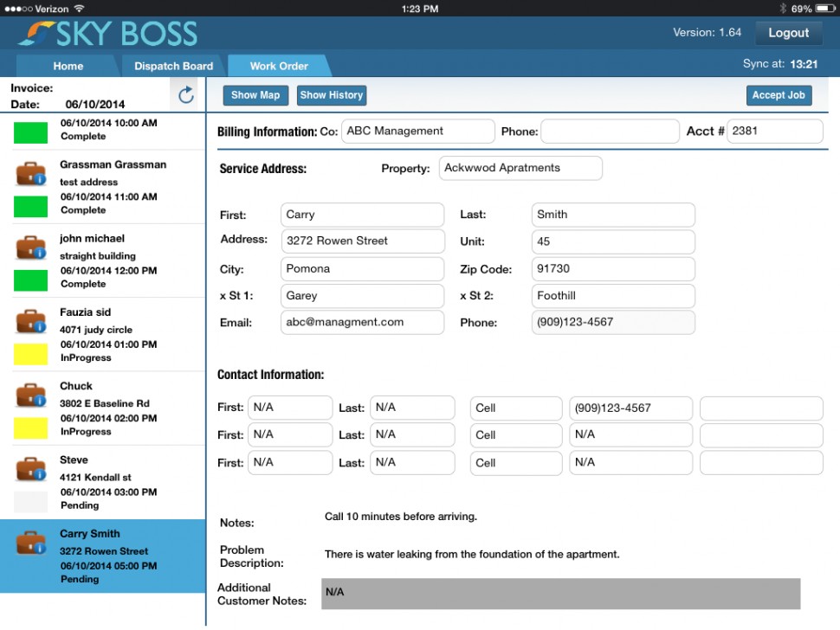The height and width of the screenshot is (630, 840).
Task: Click the City field Pomona
Action: coord(363,268)
